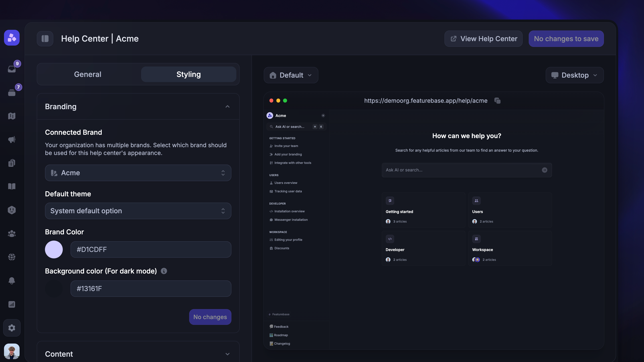Click Feedback in preview footer menu
The image size is (644, 362).
279,326
